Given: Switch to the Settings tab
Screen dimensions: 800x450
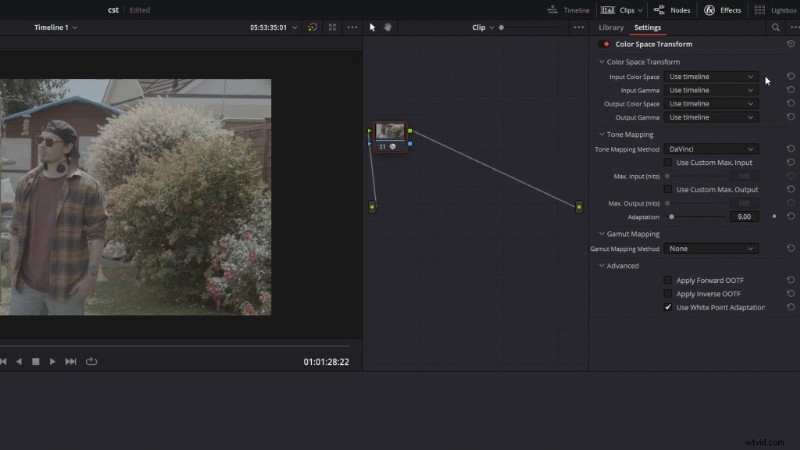Looking at the screenshot, I should click(x=647, y=28).
